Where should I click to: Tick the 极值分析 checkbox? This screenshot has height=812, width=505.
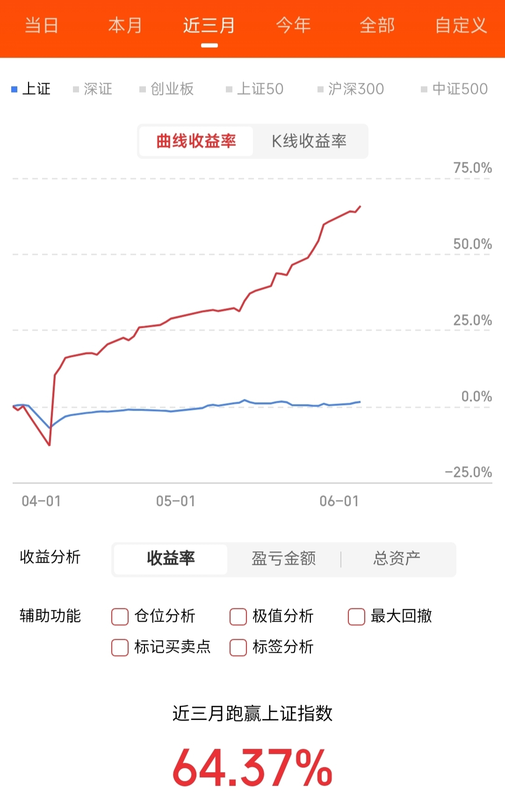238,616
